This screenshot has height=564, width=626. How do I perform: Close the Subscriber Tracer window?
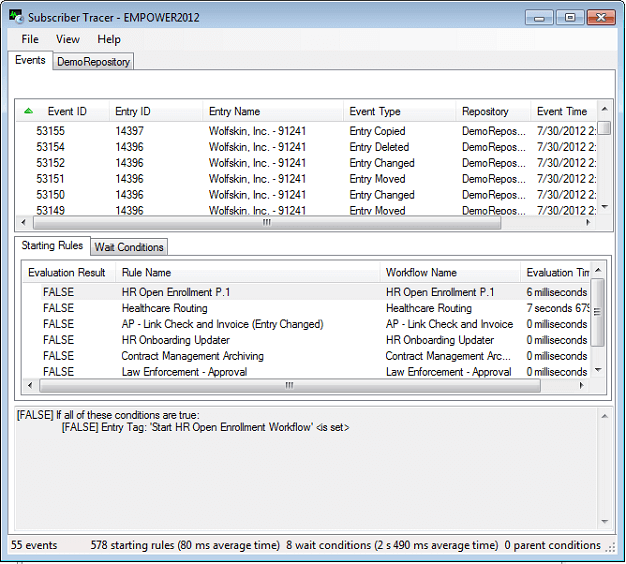(601, 17)
